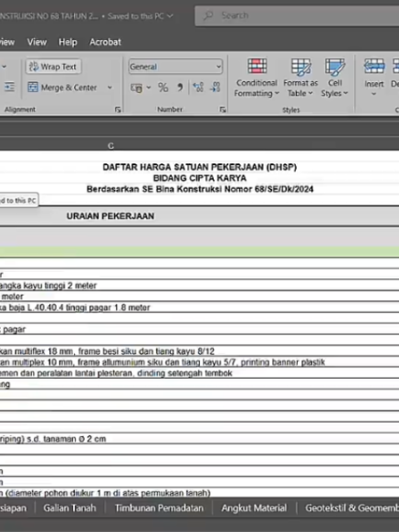This screenshot has width=399, height=532.
Task: Select row with lantai plesteran, dinding setengah tembok
Action: point(199,373)
